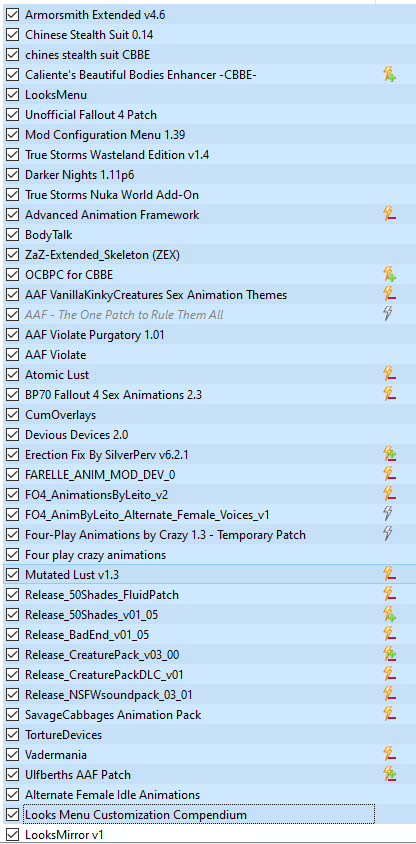416x844 pixels.
Task: Click conflict flag icon for Caliente's Beautiful Bodies Enhancer
Action: pyautogui.click(x=390, y=75)
